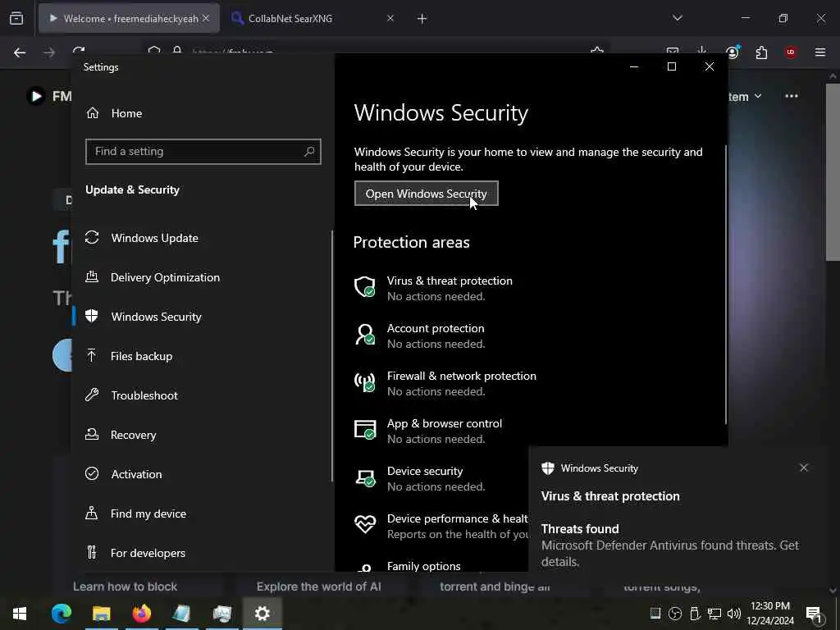Click the Find a setting search box
The height and width of the screenshot is (630, 840).
pyautogui.click(x=203, y=152)
